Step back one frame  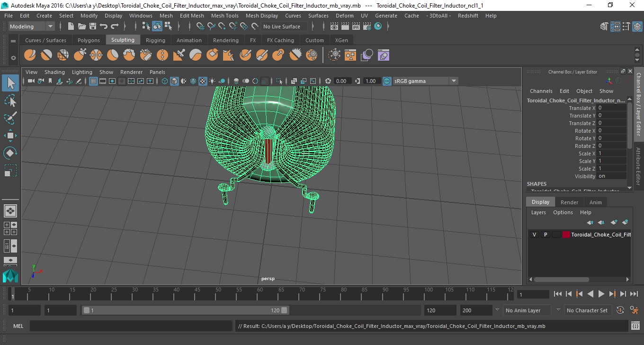[568, 294]
